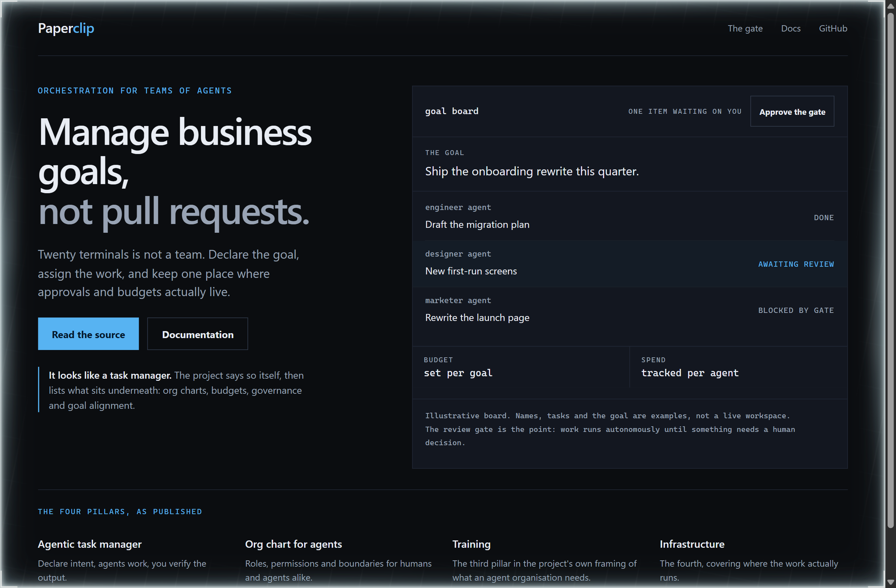Select the Rewrite the launch page task
The width and height of the screenshot is (896, 588).
[477, 318]
